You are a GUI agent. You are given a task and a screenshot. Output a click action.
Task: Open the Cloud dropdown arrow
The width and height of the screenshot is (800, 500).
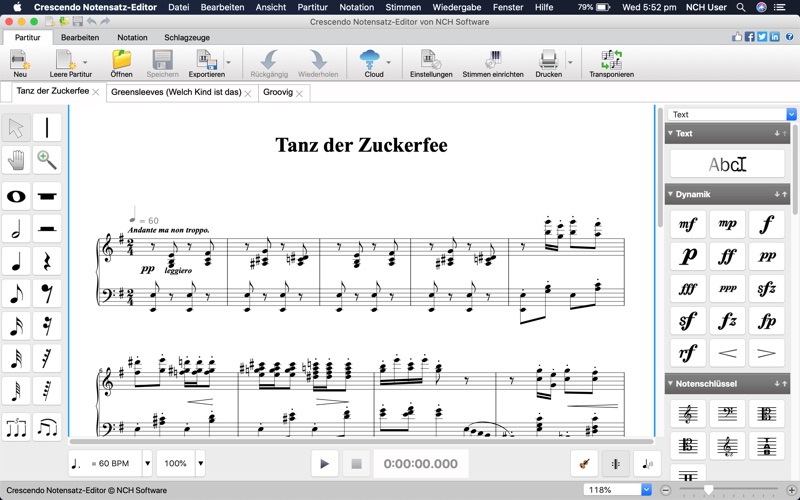pyautogui.click(x=389, y=62)
